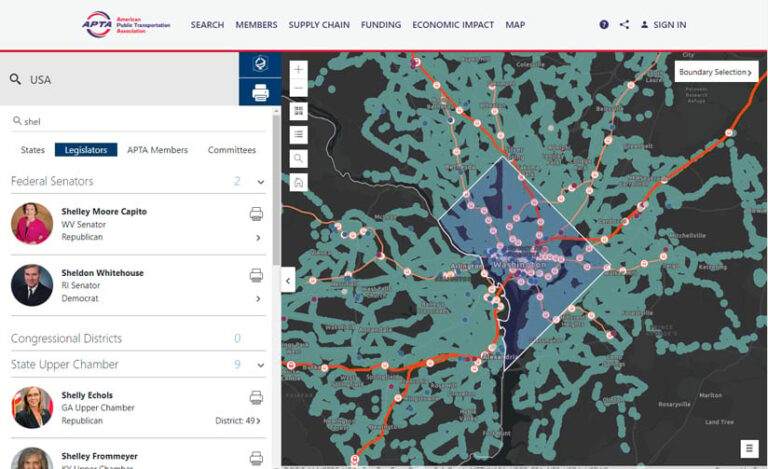Click the Washington label on map
Image resolution: width=768 pixels, height=469 pixels.
pyautogui.click(x=519, y=264)
